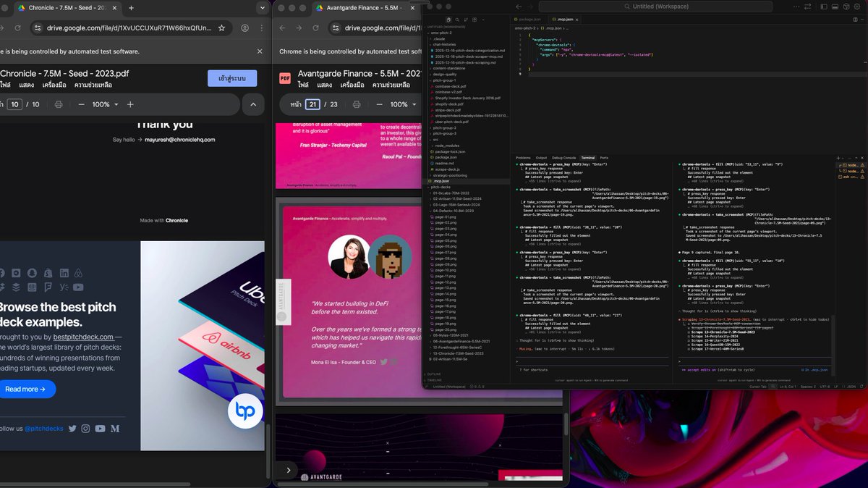
Task: Expand the OUTLINE section in editor sidebar
Action: (x=467, y=374)
